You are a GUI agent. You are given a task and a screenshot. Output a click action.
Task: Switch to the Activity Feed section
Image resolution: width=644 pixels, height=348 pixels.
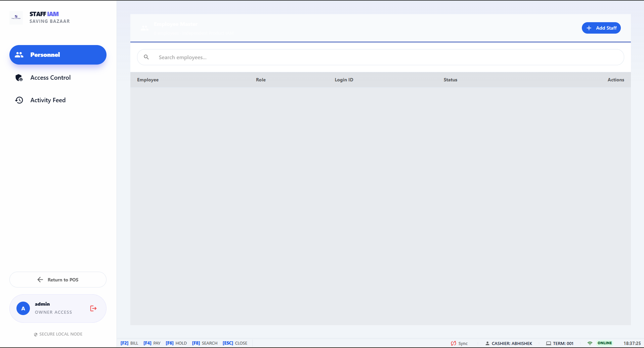48,100
